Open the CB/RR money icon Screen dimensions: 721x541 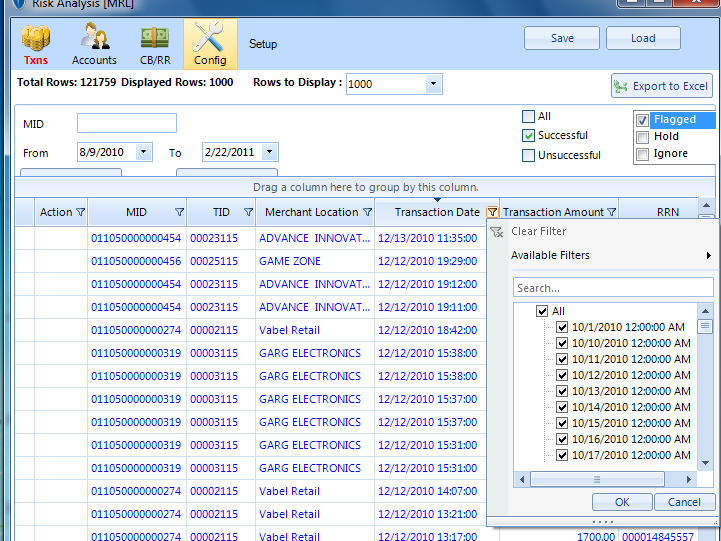[154, 39]
